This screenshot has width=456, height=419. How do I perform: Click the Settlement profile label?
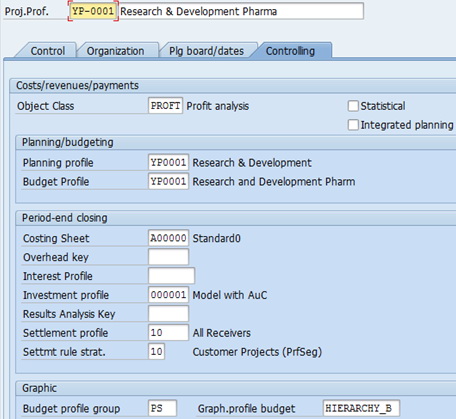click(65, 333)
